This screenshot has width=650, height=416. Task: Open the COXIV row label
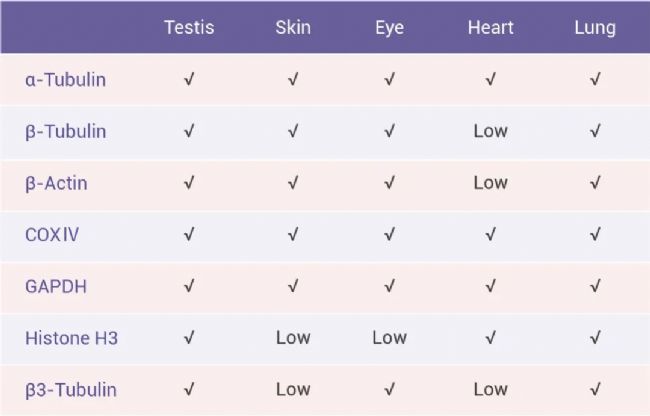click(x=51, y=235)
